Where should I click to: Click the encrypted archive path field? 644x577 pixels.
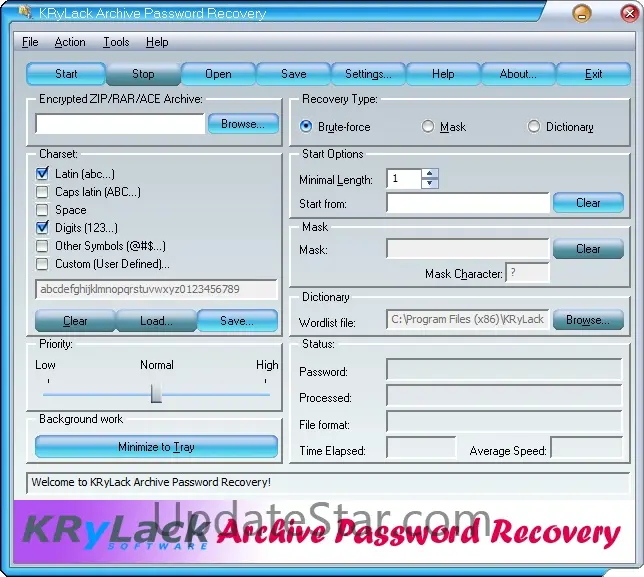[x=120, y=124]
